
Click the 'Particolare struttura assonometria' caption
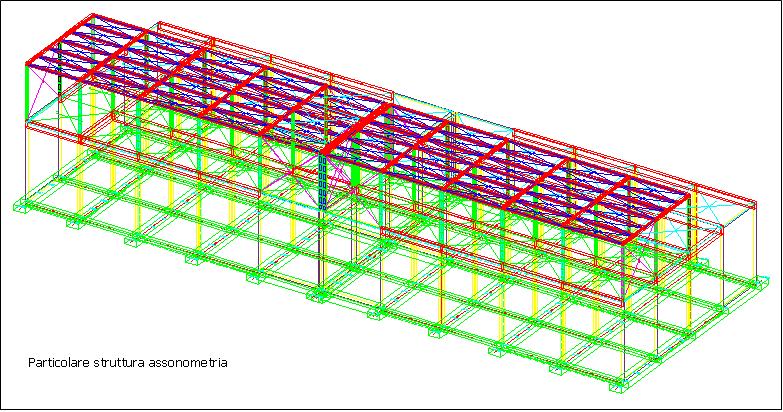pos(128,363)
